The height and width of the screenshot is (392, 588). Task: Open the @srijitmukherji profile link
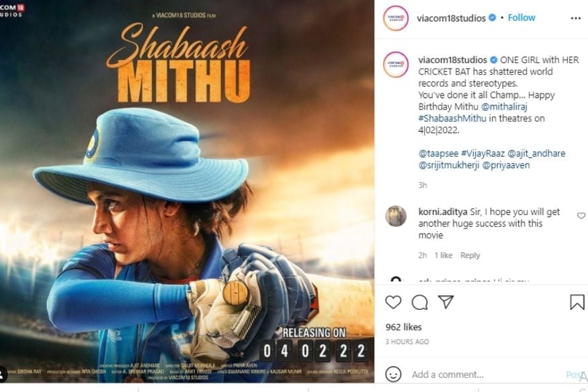(449, 165)
